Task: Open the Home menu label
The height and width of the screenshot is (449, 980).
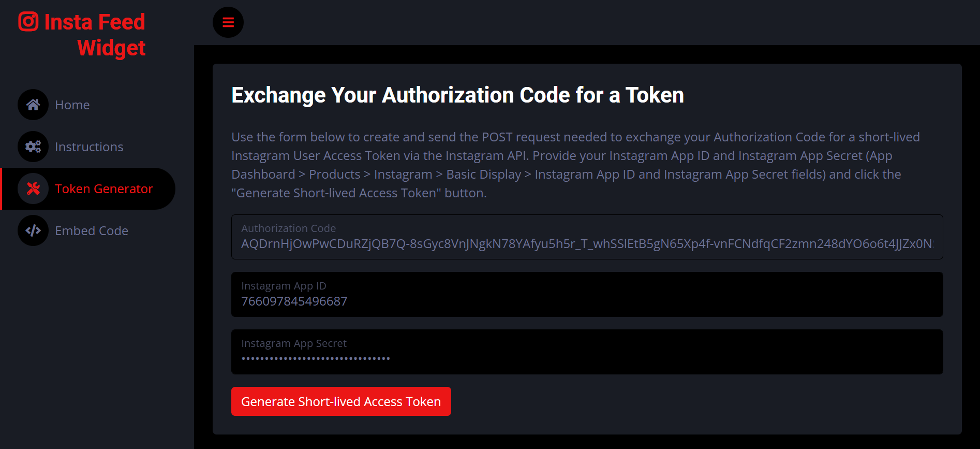Action: tap(72, 105)
